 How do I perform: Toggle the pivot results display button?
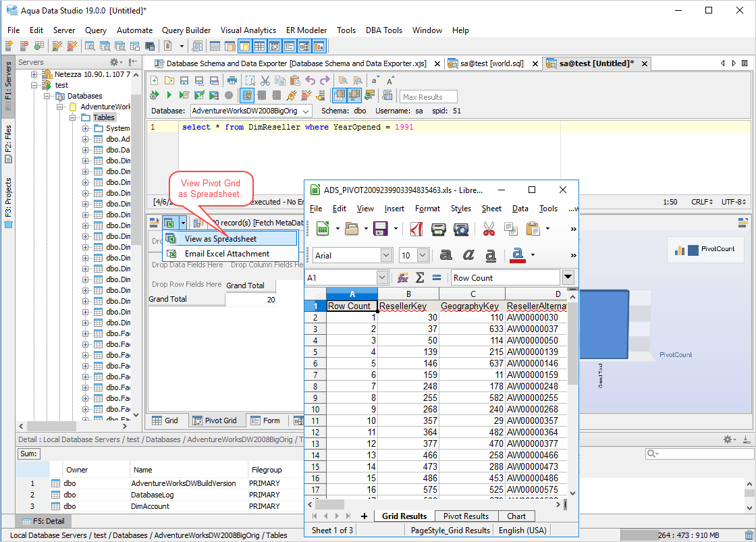pos(354,95)
